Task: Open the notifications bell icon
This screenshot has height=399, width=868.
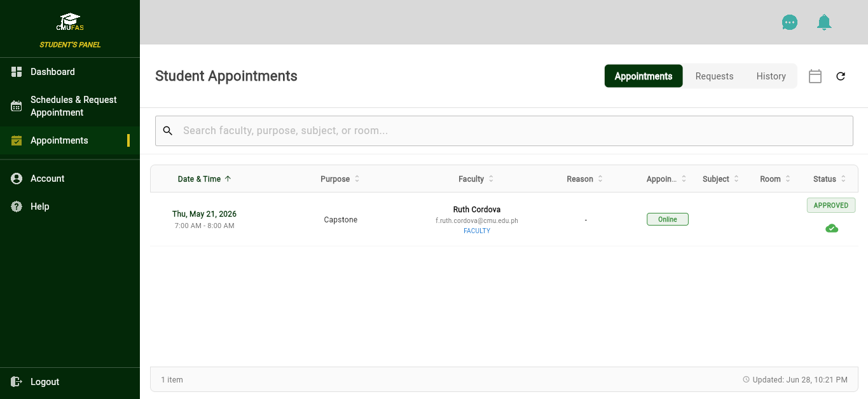Action: [824, 22]
